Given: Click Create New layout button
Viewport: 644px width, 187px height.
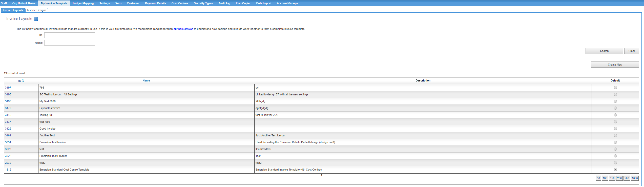Looking at the screenshot, I should point(615,65).
